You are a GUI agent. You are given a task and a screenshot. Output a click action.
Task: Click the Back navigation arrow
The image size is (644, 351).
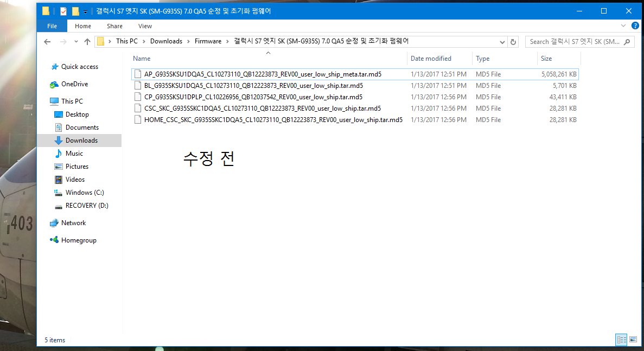[47, 42]
